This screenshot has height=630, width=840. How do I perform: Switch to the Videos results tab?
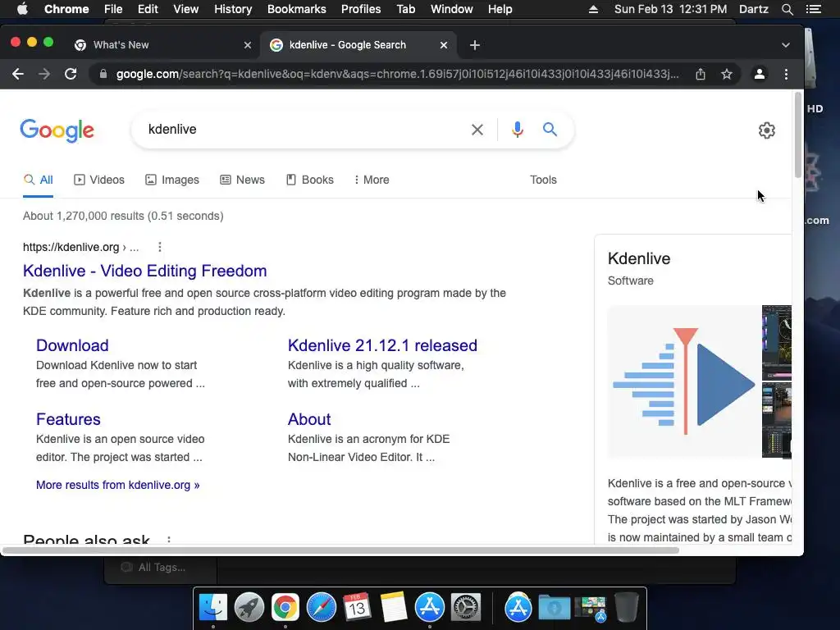coord(99,180)
